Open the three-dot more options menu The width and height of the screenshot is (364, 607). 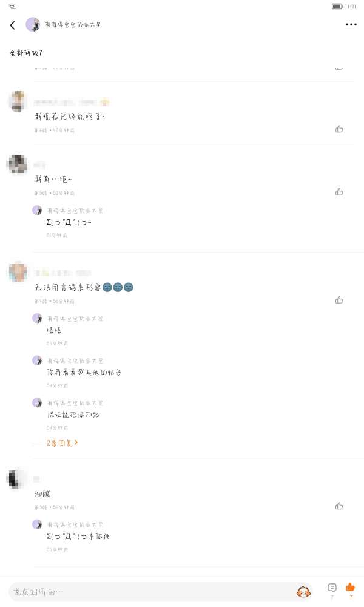(351, 25)
